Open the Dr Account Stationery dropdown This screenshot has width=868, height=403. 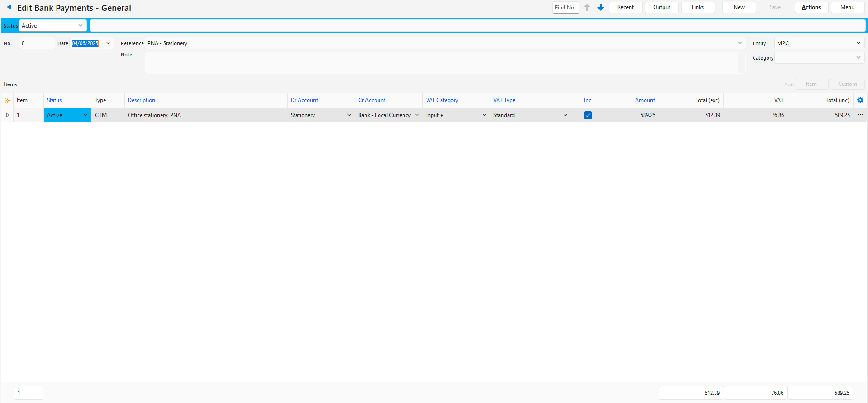[x=349, y=115]
